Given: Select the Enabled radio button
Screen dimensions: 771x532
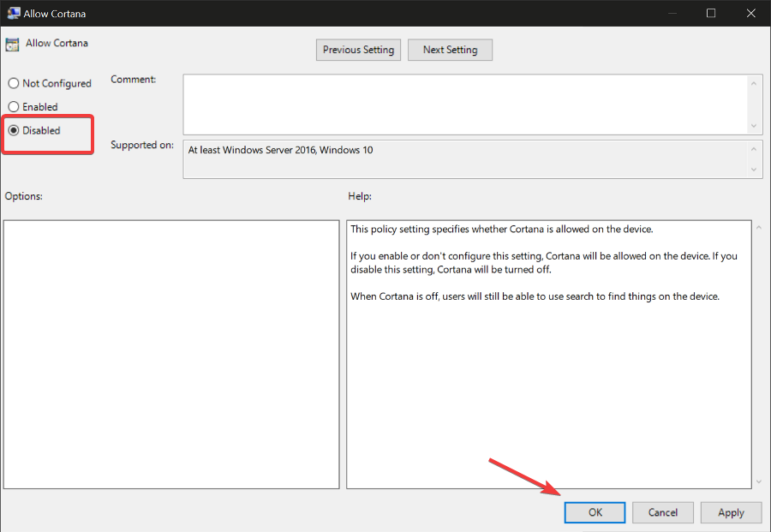Looking at the screenshot, I should (33, 107).
